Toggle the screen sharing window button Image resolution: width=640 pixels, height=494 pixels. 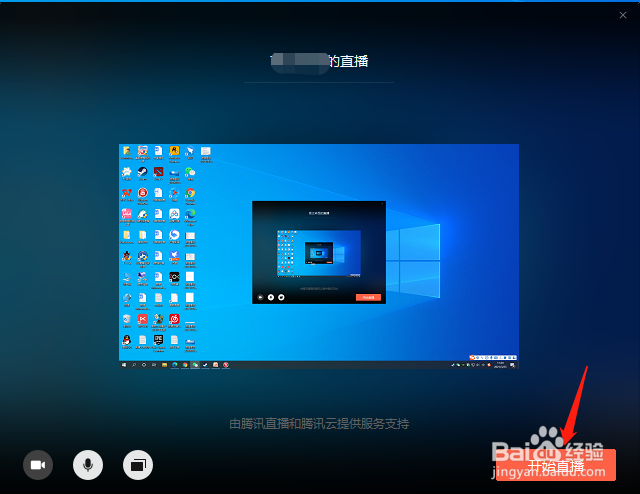pyautogui.click(x=138, y=465)
